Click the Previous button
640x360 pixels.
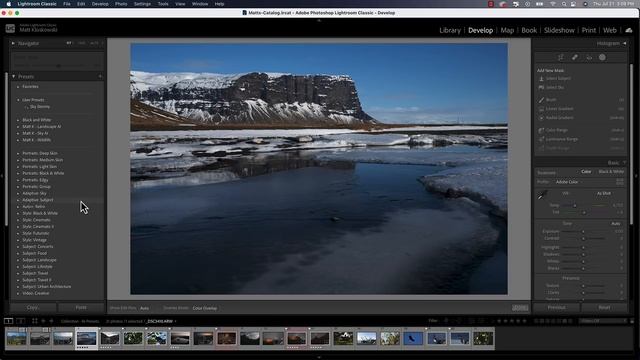point(556,307)
